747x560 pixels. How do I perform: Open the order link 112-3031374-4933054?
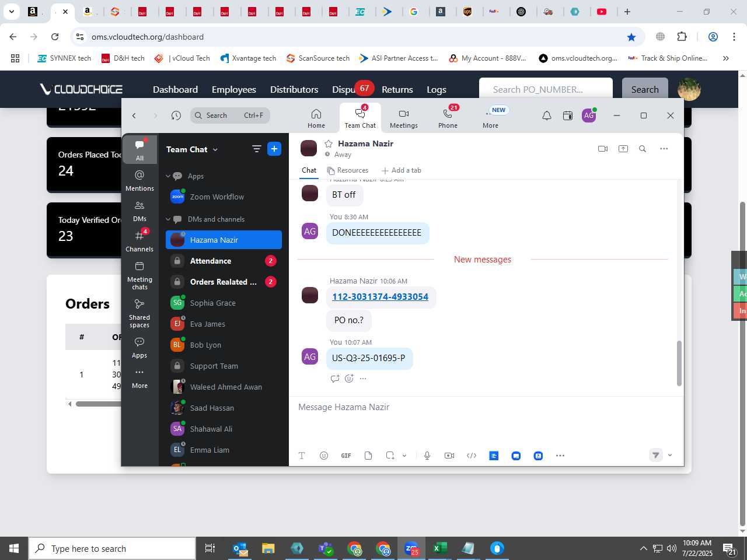click(380, 297)
